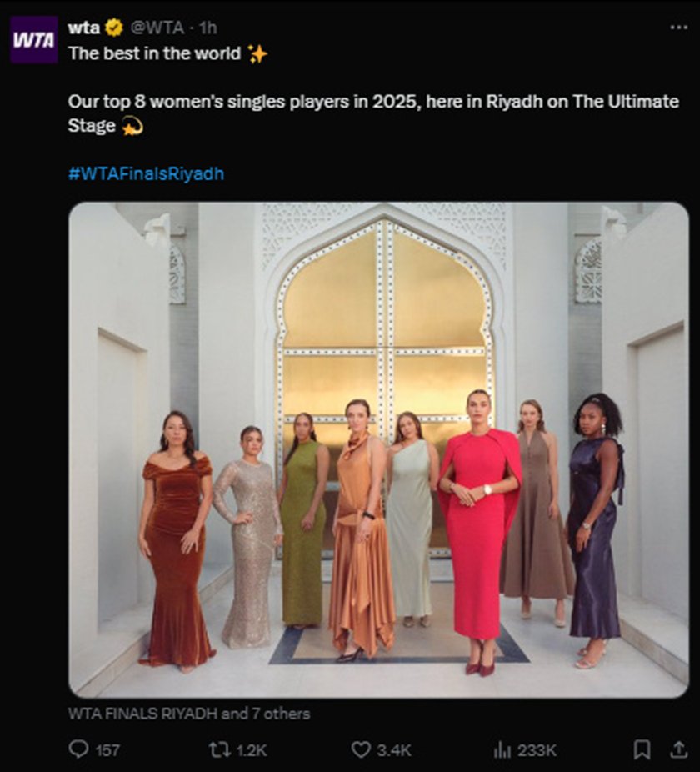This screenshot has height=772, width=700.
Task: Open the views analytics bar chart icon
Action: click(502, 749)
